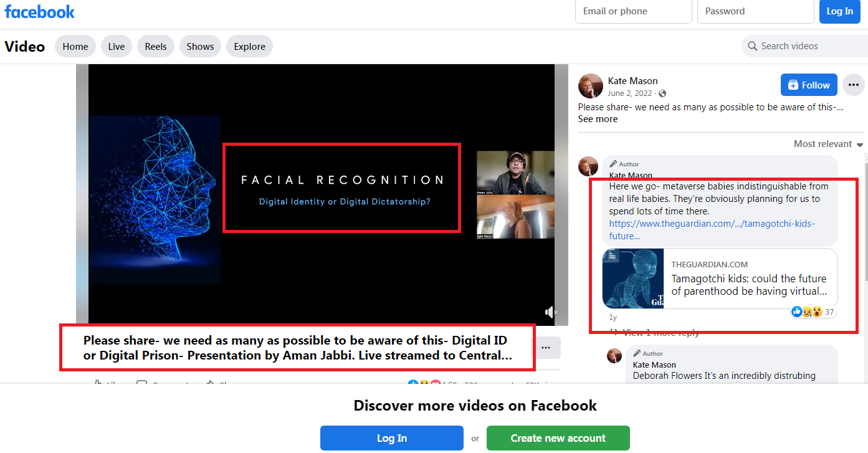Expand View 1 more reply
This screenshot has height=453, width=868.
[x=656, y=333]
